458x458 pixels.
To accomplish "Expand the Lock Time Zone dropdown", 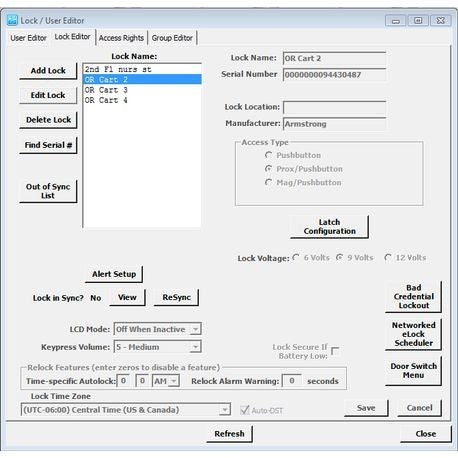I will pyautogui.click(x=225, y=410).
